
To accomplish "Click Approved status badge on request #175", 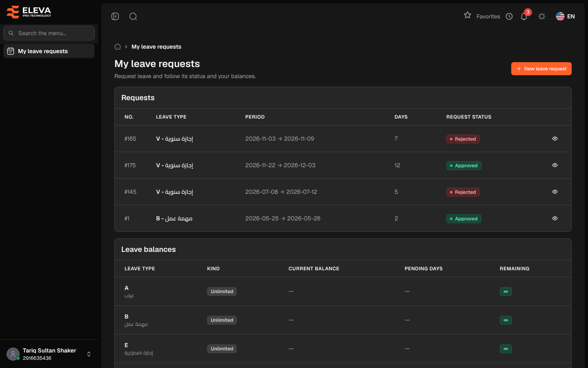I will [464, 166].
